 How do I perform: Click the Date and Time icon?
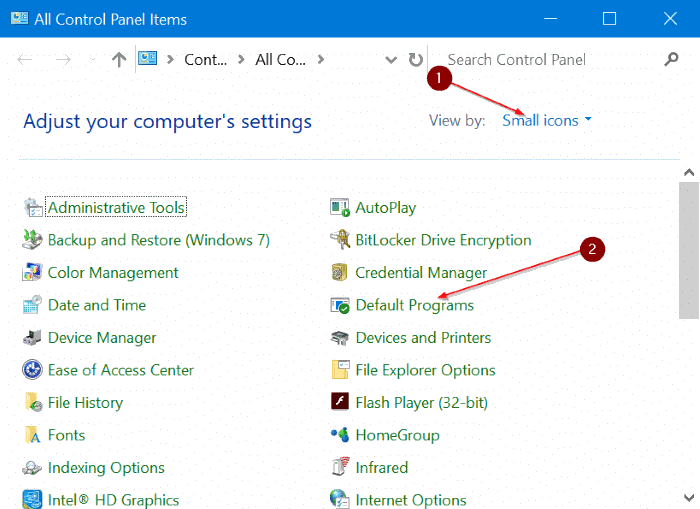coord(32,305)
